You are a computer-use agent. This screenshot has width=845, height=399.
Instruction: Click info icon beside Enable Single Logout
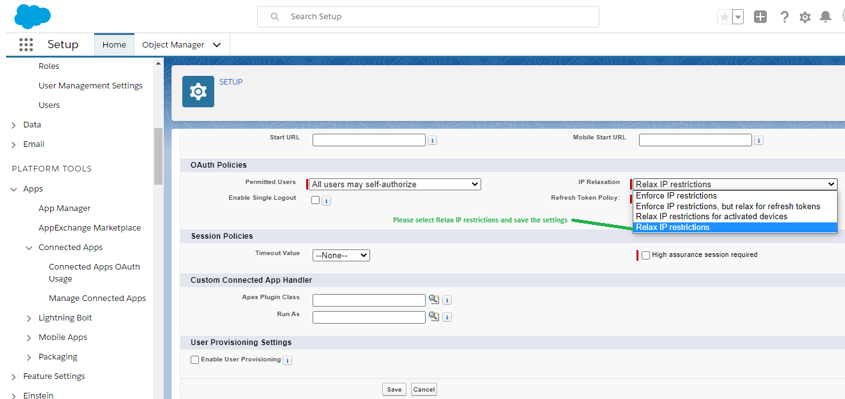[327, 201]
